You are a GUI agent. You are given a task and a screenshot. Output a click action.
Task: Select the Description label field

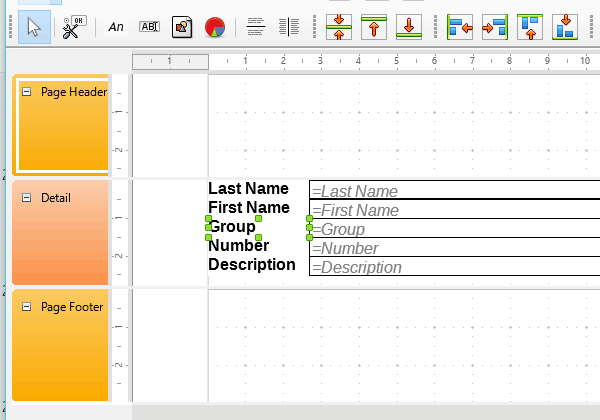tap(252, 265)
